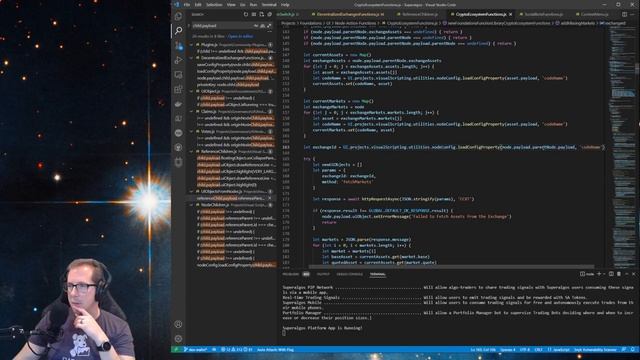
Task: Clear search results icon
Action: (253, 14)
